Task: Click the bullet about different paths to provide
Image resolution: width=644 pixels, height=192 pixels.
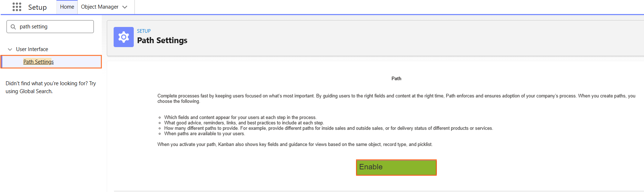Action: coord(329,128)
